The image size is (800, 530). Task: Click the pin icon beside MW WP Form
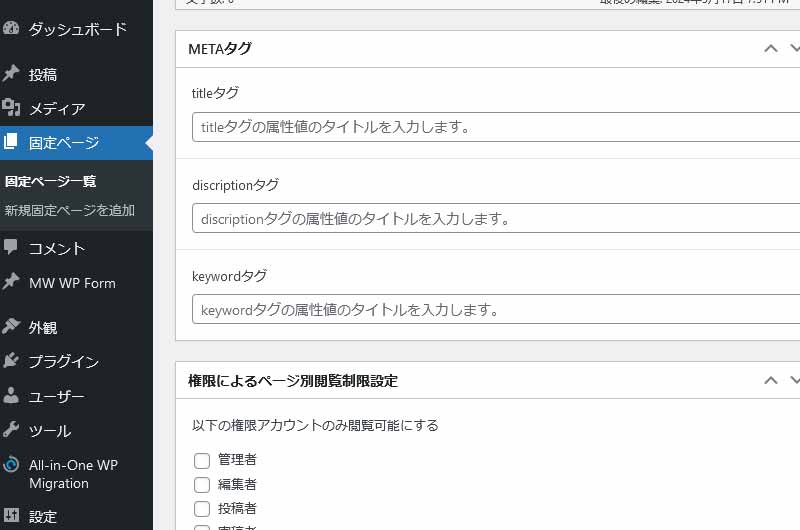pos(11,282)
